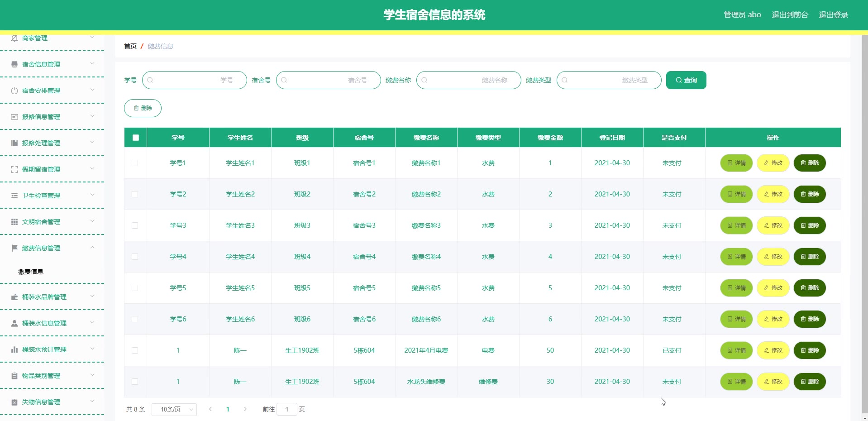
Task: Click the search icon in 学号 field
Action: (150, 80)
